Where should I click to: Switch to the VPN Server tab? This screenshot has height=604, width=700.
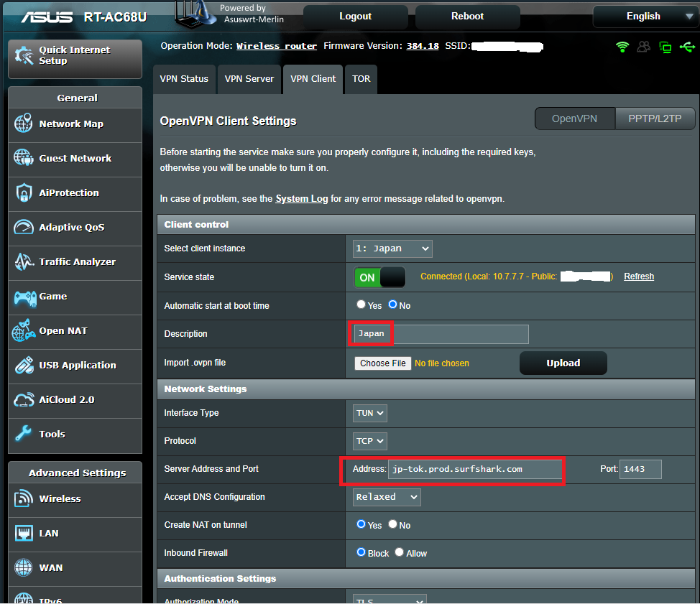249,79
